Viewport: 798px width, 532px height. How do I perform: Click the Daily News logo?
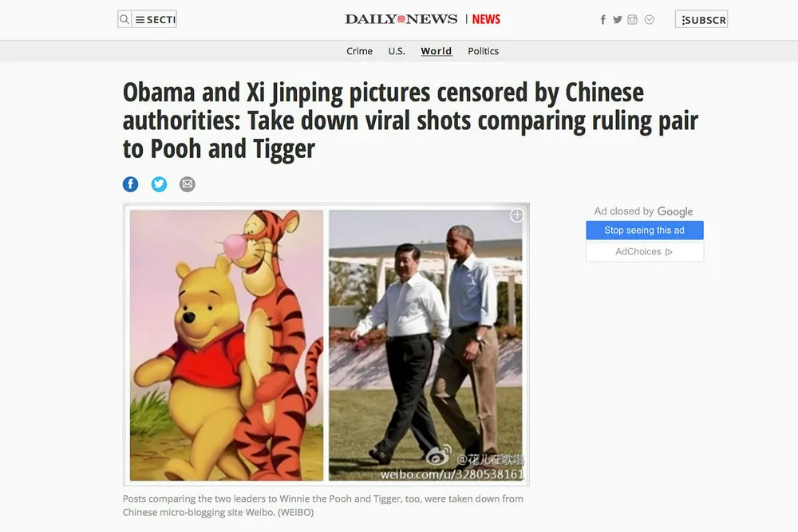(x=401, y=19)
